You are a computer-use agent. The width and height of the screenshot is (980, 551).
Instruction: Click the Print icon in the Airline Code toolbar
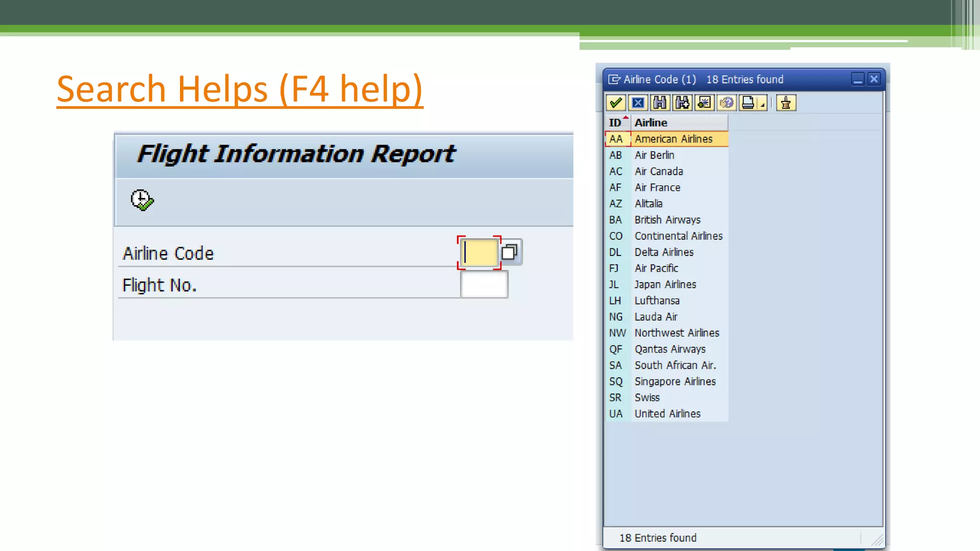[x=748, y=103]
